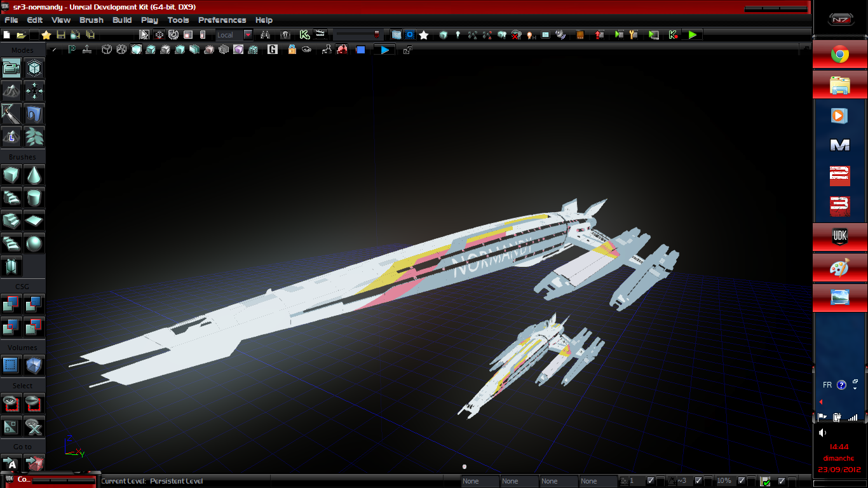Open the Help menu
868x488 pixels.
(x=264, y=20)
